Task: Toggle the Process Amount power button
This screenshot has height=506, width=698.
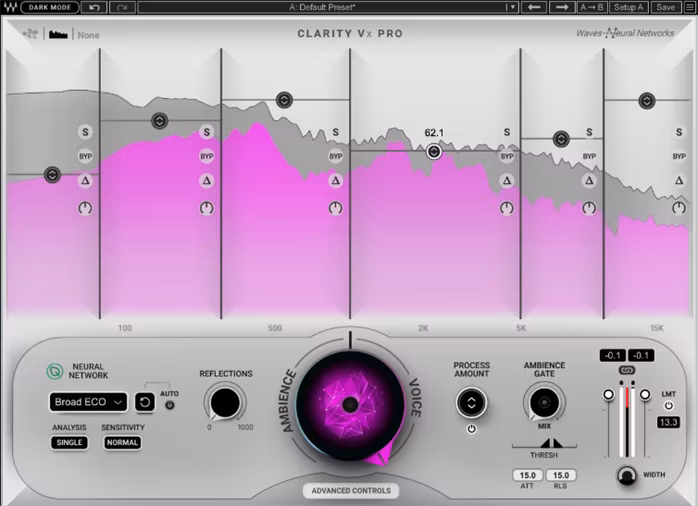Action: (x=471, y=429)
